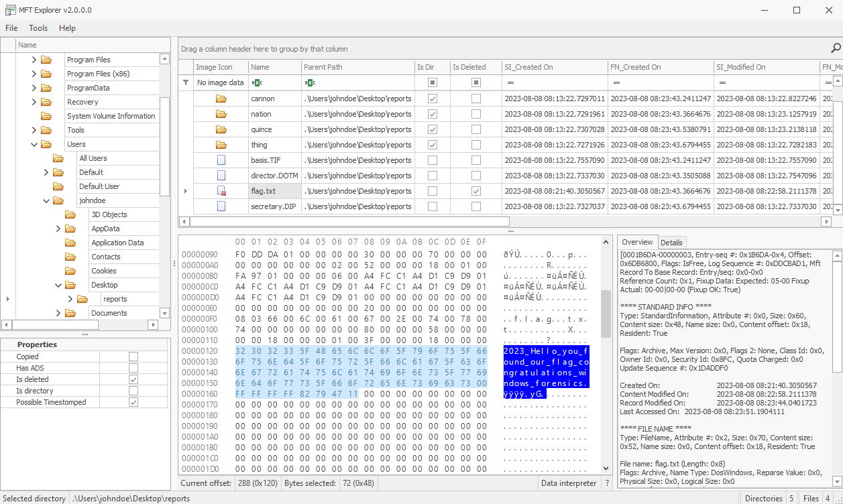843x504 pixels.
Task: Click the nation folder icon in grid
Action: (221, 114)
